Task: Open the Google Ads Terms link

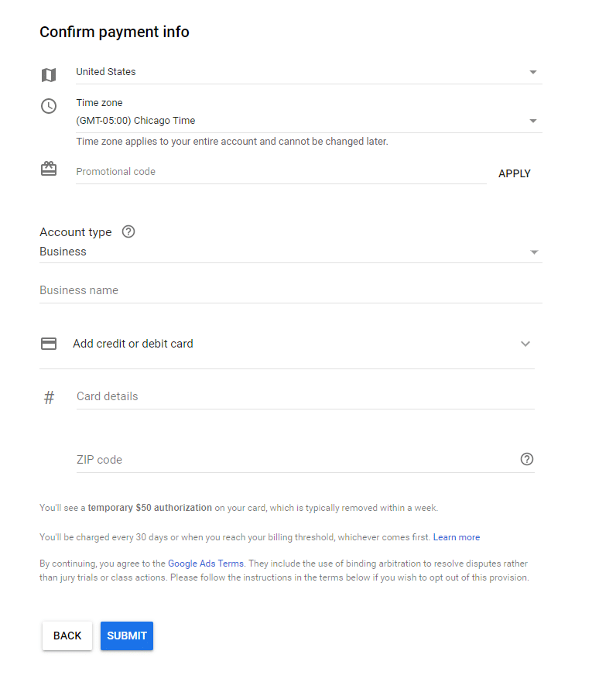Action: coord(206,564)
